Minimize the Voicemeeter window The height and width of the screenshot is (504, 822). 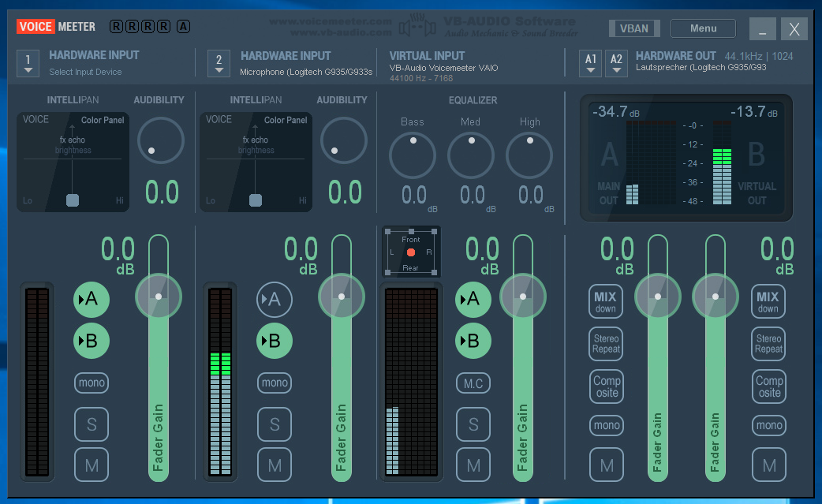click(x=762, y=29)
